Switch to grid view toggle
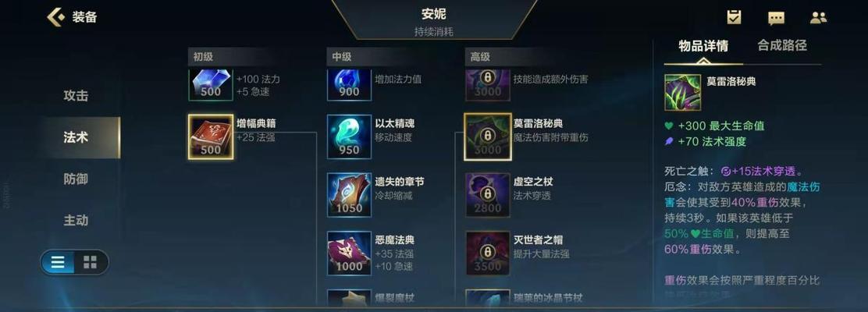Viewport: 868px width, 312px height. click(91, 262)
